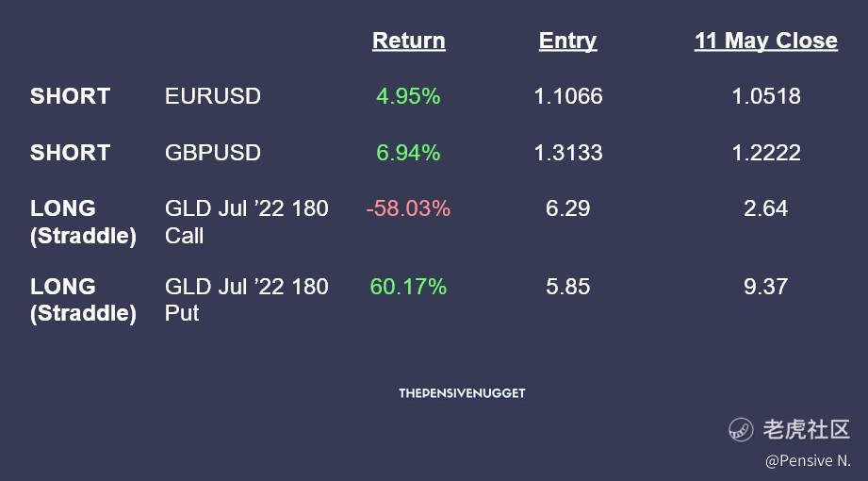Click the Return column header
868x481 pixels.
coord(408,41)
